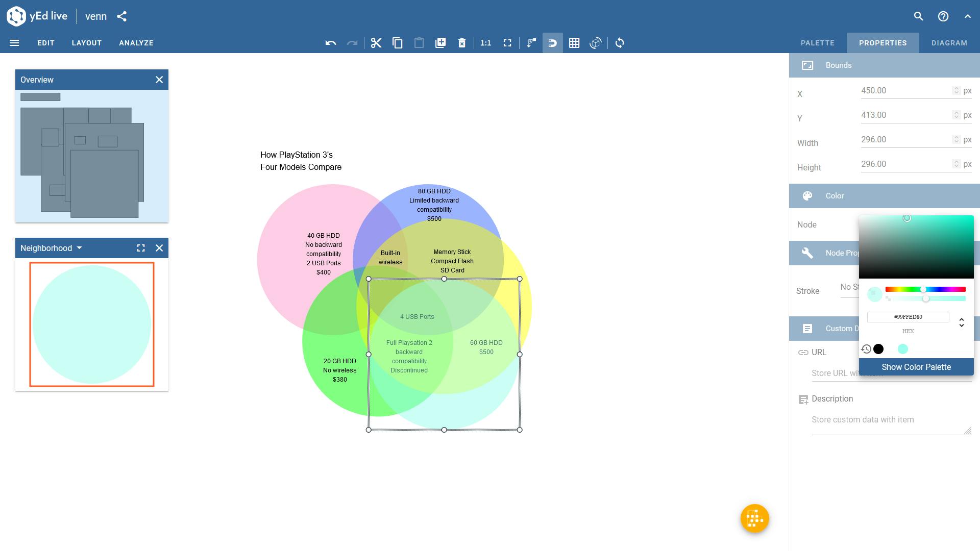Click the Cut scissors icon

tap(376, 43)
